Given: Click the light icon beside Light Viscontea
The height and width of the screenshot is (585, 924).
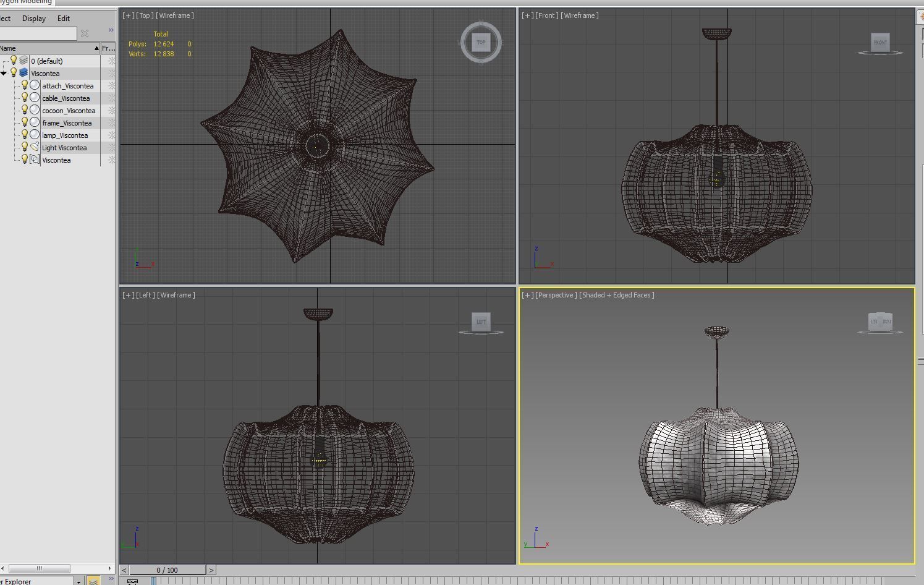Looking at the screenshot, I should click(x=35, y=147).
